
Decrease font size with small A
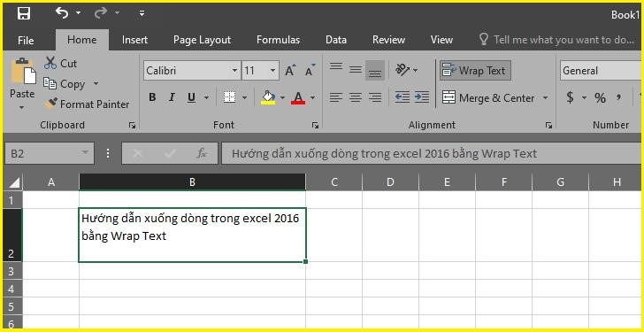coord(310,71)
